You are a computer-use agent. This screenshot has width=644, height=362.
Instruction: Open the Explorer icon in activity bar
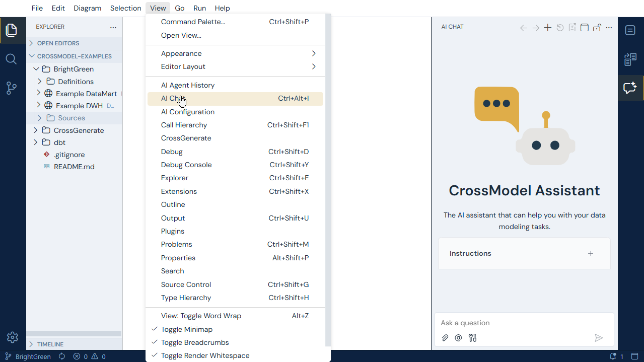[12, 30]
